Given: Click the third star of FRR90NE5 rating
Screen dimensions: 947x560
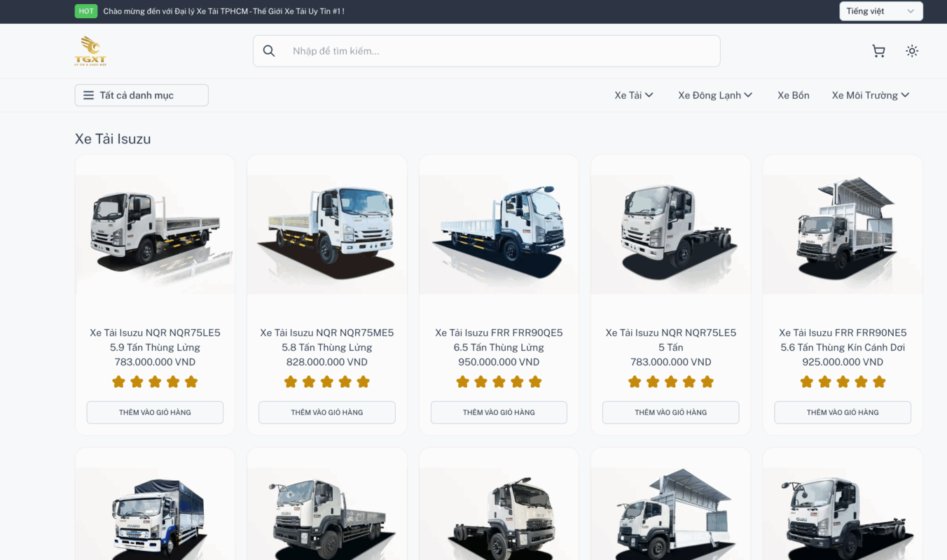Looking at the screenshot, I should pos(843,381).
